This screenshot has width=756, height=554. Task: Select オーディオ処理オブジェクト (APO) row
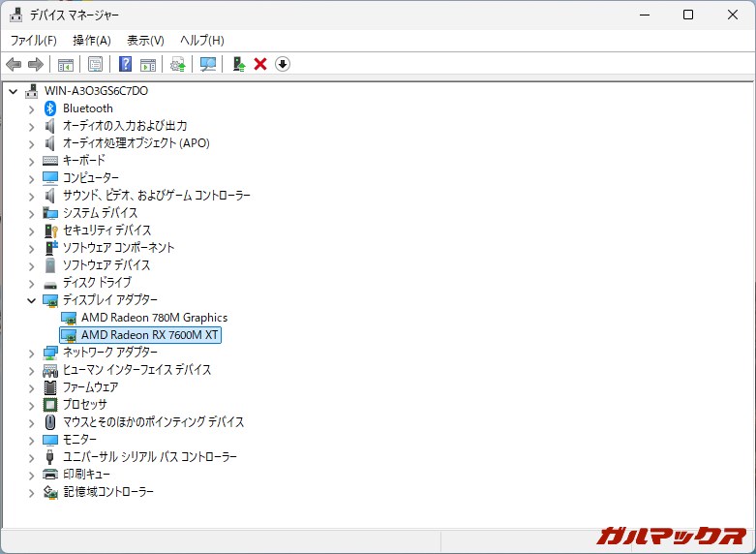136,143
